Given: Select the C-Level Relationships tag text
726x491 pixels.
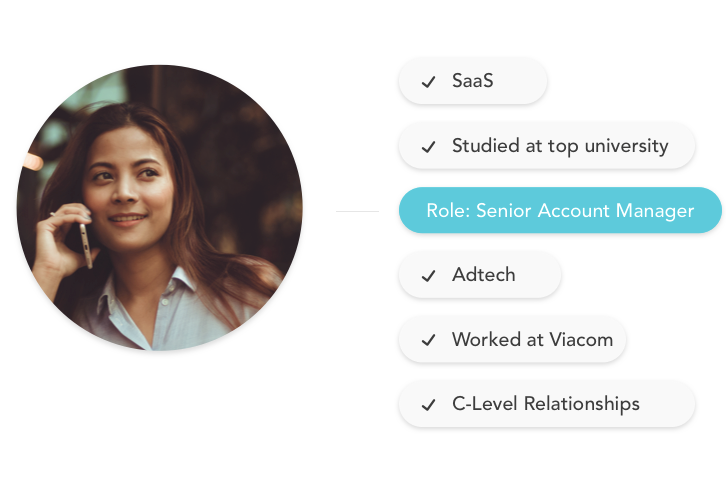Looking at the screenshot, I should (546, 404).
